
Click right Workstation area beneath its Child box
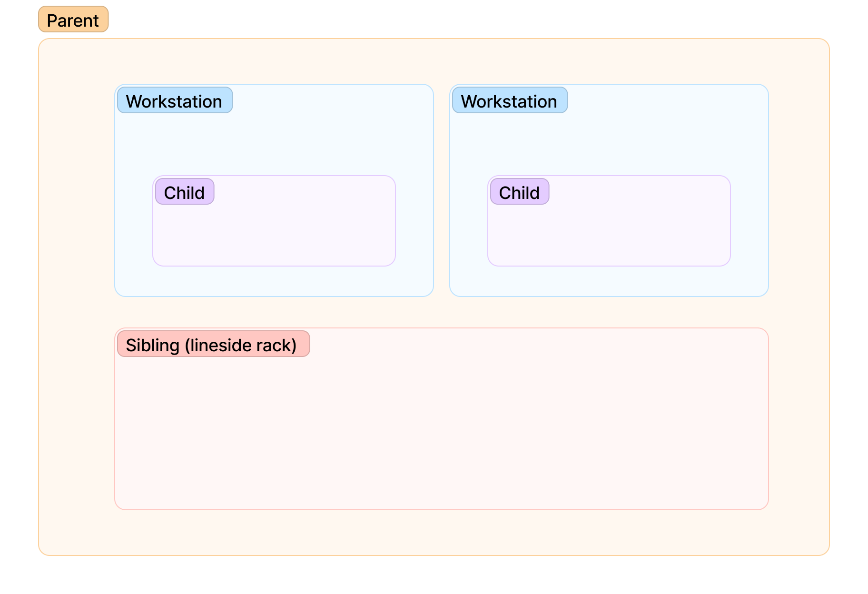pyautogui.click(x=609, y=281)
